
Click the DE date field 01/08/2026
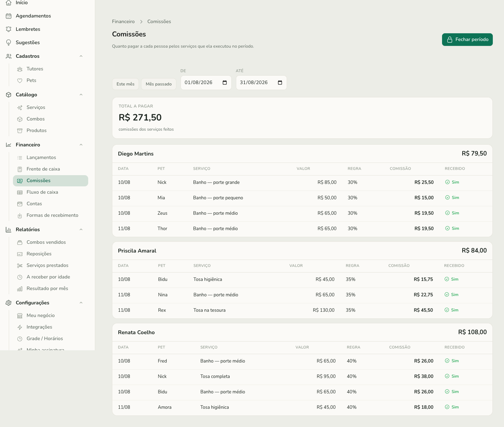206,83
